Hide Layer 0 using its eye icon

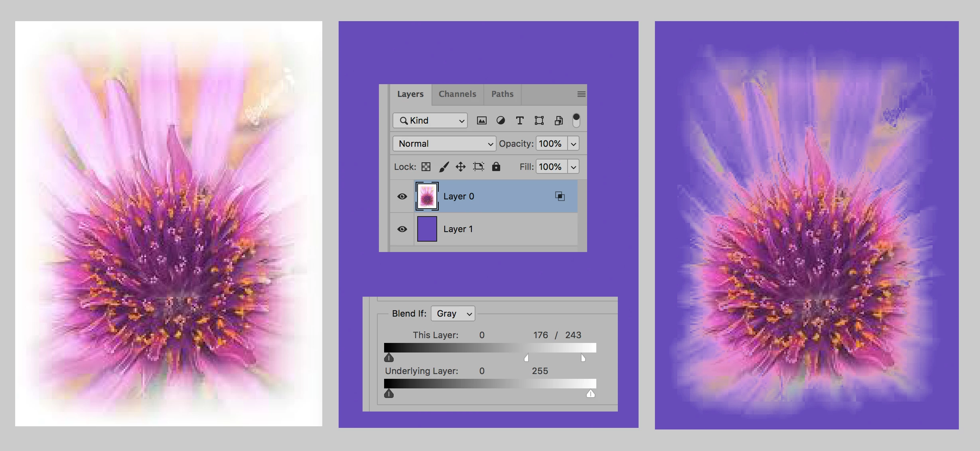[402, 196]
